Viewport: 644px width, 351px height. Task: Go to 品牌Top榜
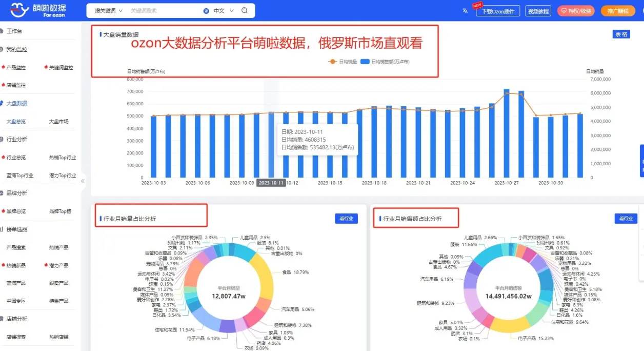[x=60, y=211]
